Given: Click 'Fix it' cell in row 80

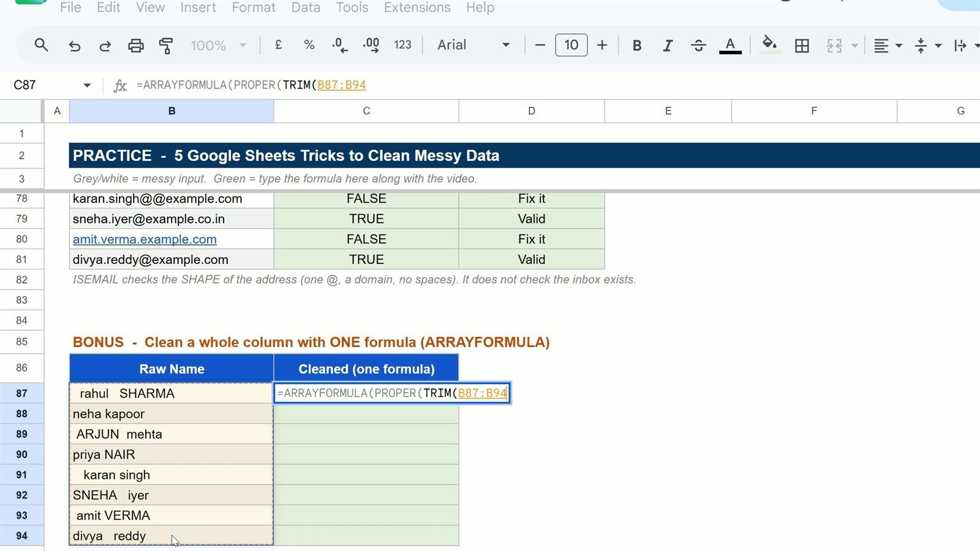Looking at the screenshot, I should pos(532,239).
